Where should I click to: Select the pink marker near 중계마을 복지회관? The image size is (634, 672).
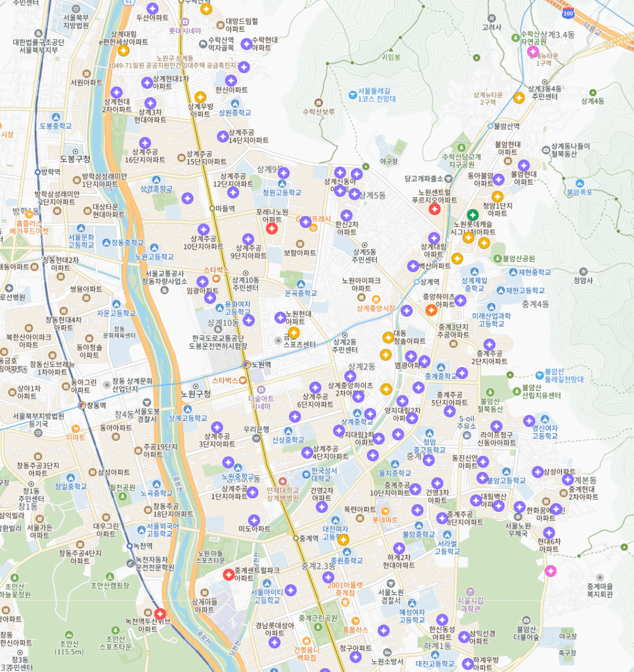tap(550, 571)
